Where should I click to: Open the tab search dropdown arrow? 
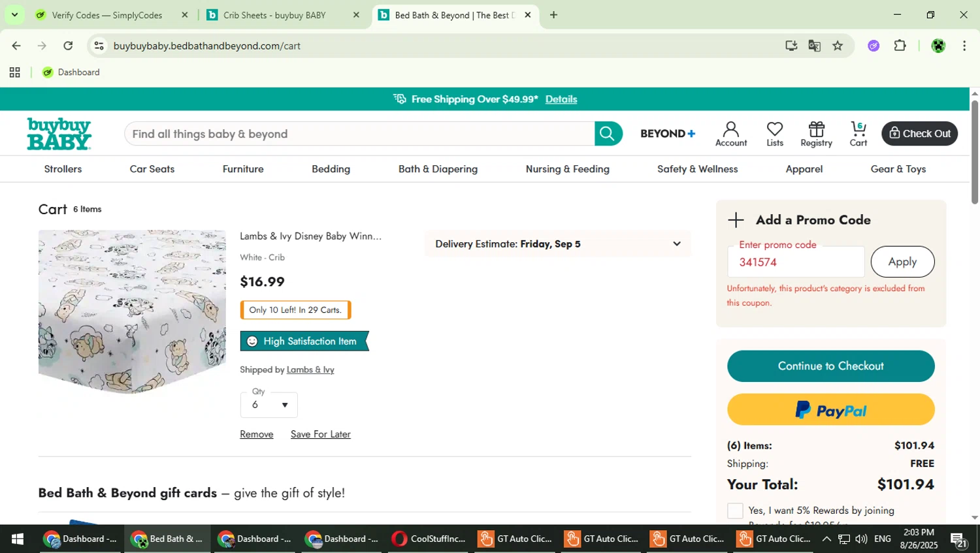coord(14,14)
